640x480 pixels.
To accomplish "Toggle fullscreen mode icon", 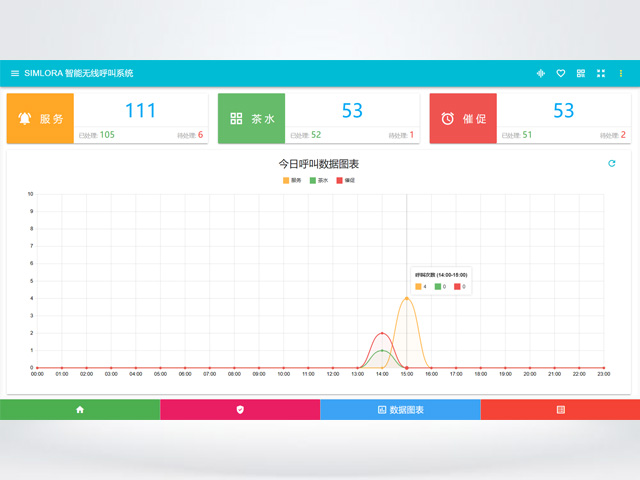I will tap(601, 73).
